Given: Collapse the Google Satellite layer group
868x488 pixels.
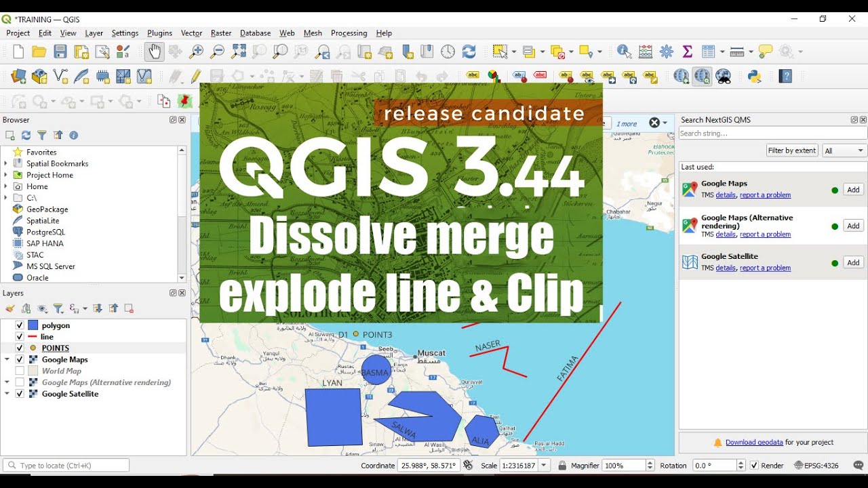Looking at the screenshot, I should tap(7, 394).
